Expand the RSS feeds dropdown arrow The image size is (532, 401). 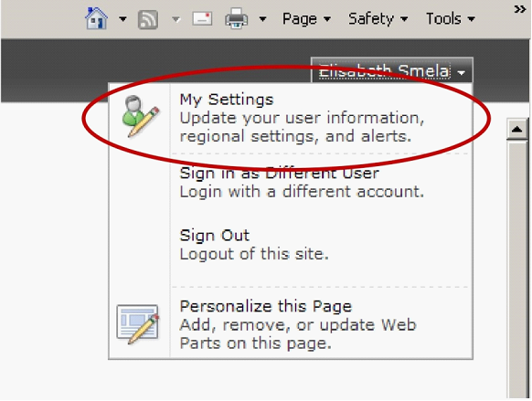tap(176, 19)
